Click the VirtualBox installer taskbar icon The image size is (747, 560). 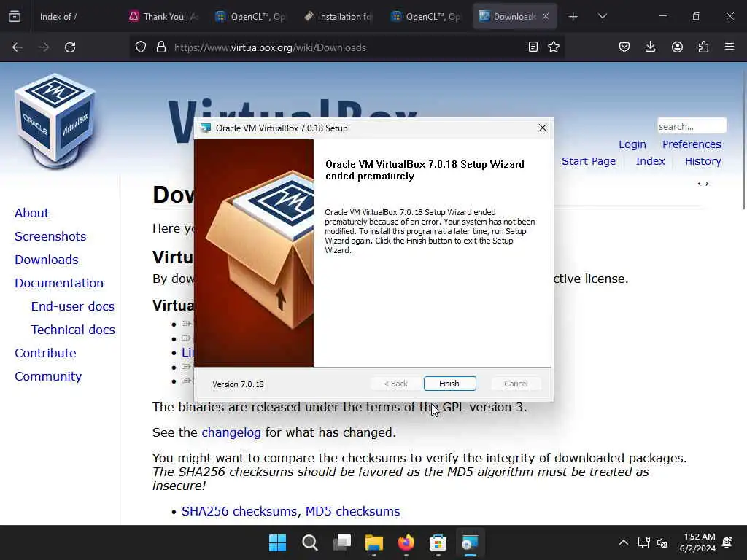(471, 542)
